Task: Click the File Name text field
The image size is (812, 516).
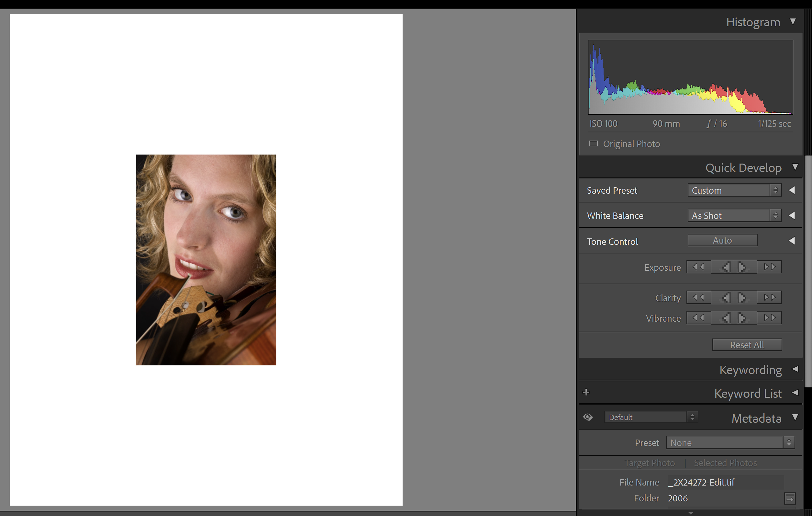Action: (x=725, y=482)
